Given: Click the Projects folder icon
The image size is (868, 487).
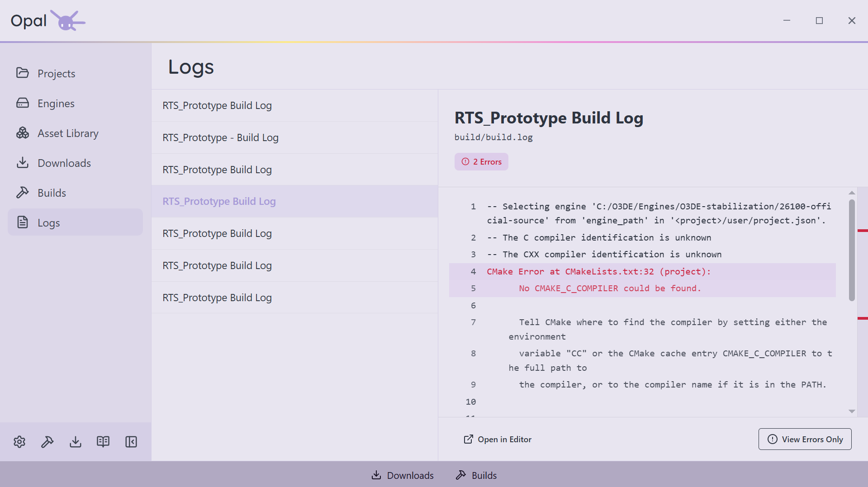Looking at the screenshot, I should pos(23,73).
